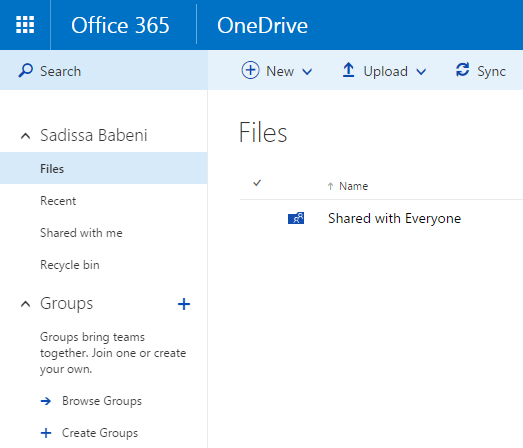The image size is (523, 448).
Task: Open the Shared with Everyone folder name
Action: pos(394,218)
